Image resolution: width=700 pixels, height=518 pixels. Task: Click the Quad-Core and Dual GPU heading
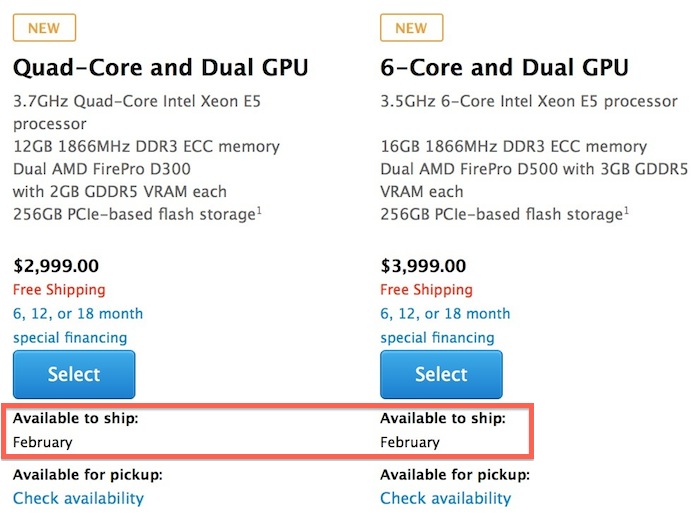coord(160,68)
